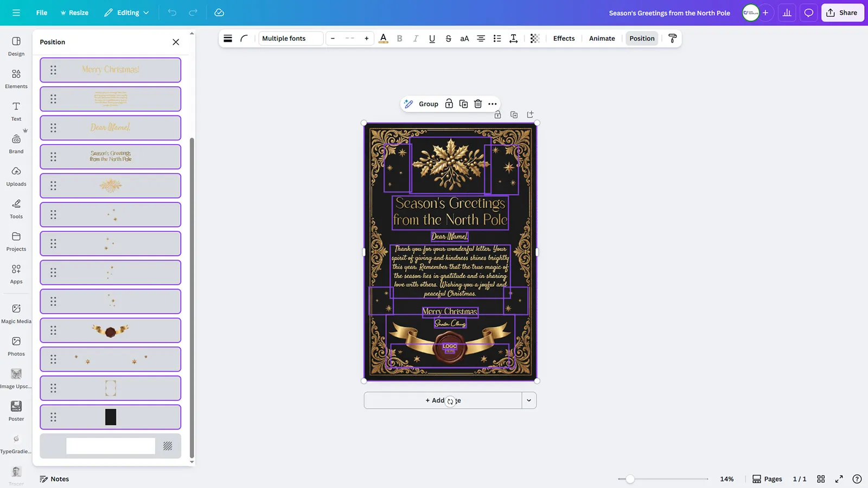Click the Share button
868x488 pixels.
pos(842,12)
